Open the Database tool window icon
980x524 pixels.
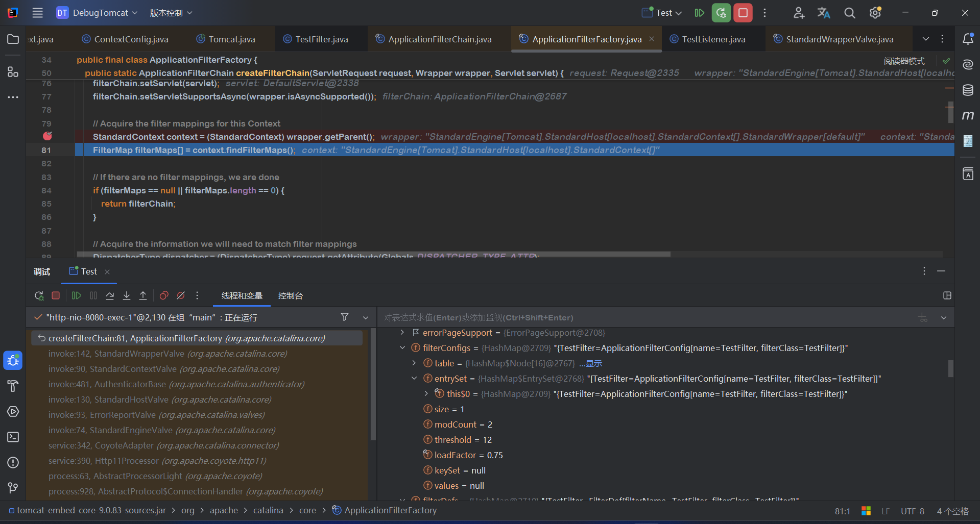[968, 90]
